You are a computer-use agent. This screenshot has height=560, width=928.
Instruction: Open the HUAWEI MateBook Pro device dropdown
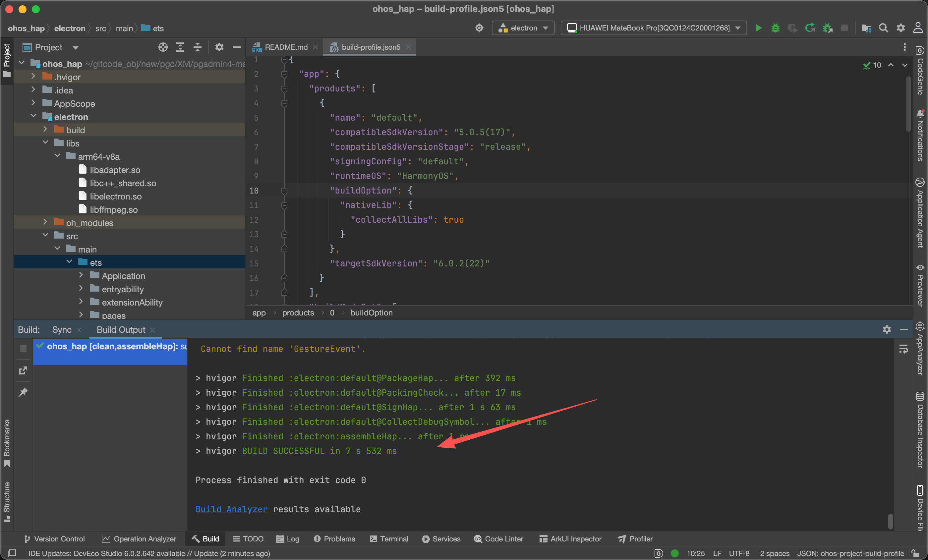pos(654,28)
